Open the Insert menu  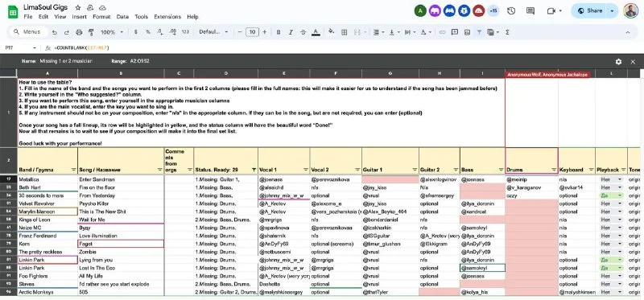pos(79,17)
